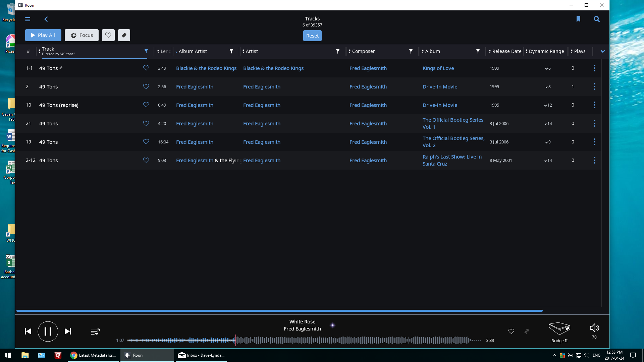
Task: Open three-dot menu for Kings of Love row
Action: click(x=594, y=68)
